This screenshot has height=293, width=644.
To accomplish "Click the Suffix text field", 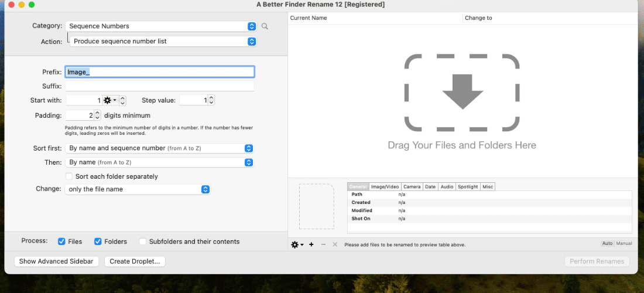I will click(160, 86).
